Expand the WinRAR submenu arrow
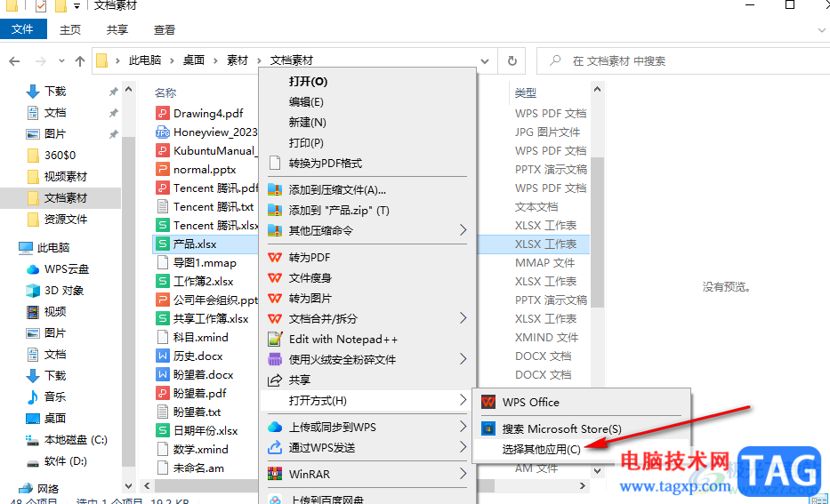The width and height of the screenshot is (830, 504). pos(463,473)
